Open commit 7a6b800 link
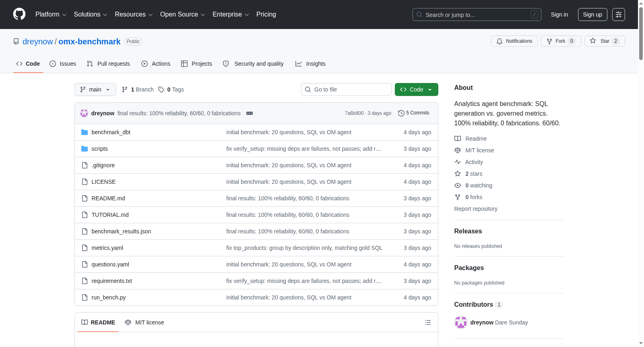This screenshot has height=347, width=644. [354, 113]
